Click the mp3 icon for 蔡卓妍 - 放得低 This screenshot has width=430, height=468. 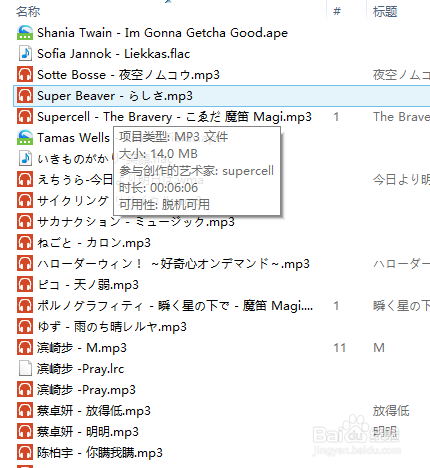25,411
